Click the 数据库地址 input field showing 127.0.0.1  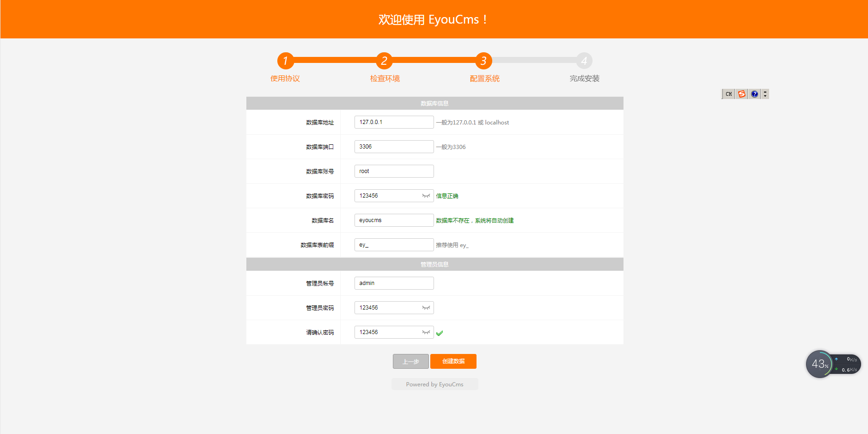394,122
